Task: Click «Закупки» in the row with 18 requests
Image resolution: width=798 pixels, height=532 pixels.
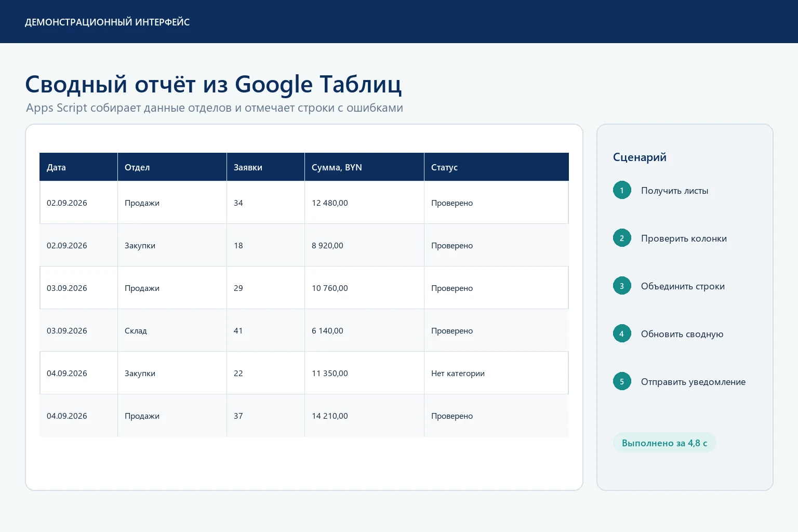Action: coord(140,245)
